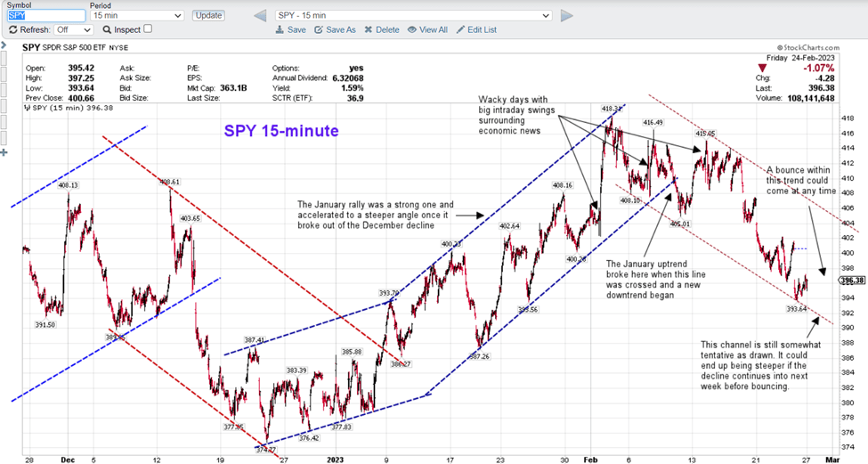Image resolution: width=868 pixels, height=464 pixels.
Task: Click the High value 397.25
Action: 81,78
